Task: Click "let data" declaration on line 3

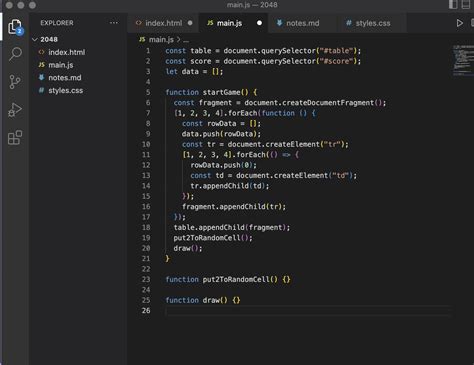Action: [182, 71]
